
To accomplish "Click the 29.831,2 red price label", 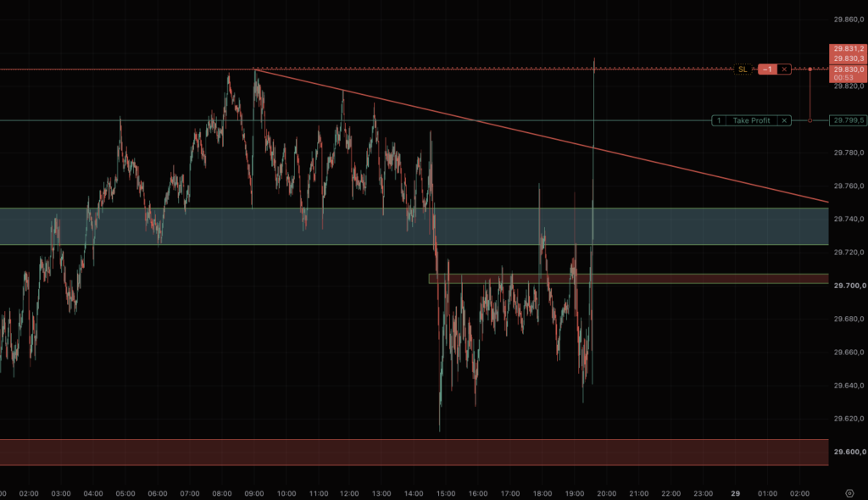I will pyautogui.click(x=848, y=48).
